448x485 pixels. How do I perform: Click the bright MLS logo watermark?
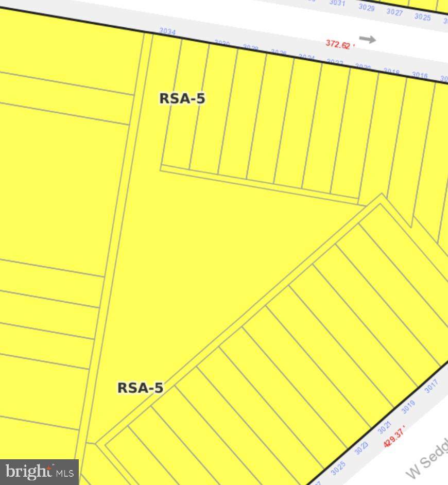(x=39, y=472)
